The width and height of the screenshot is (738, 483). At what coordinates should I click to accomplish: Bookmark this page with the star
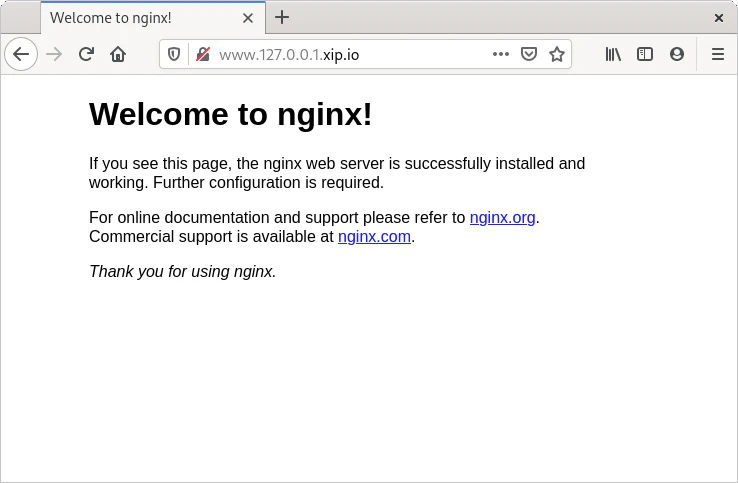pyautogui.click(x=557, y=55)
